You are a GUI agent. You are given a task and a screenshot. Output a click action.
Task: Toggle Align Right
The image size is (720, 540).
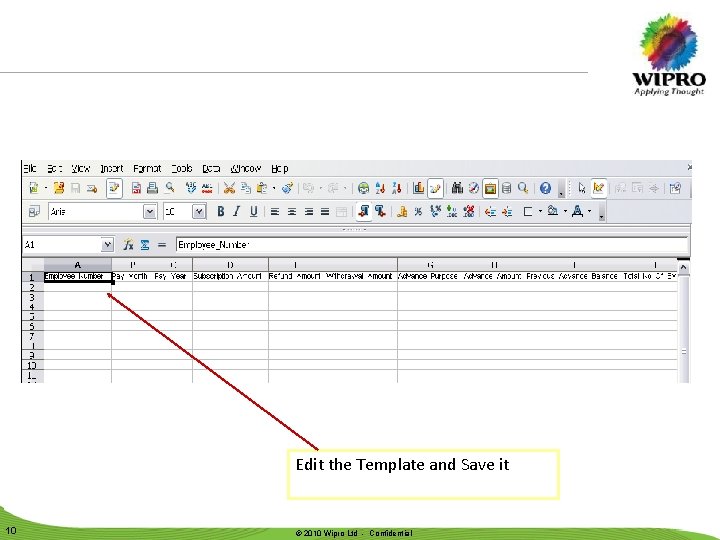click(309, 212)
